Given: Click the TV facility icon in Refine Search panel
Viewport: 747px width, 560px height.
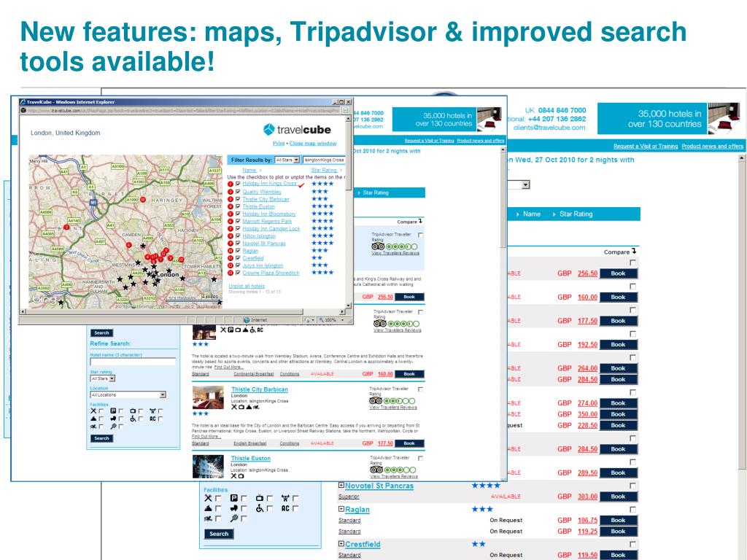Looking at the screenshot, I should coord(133,411).
